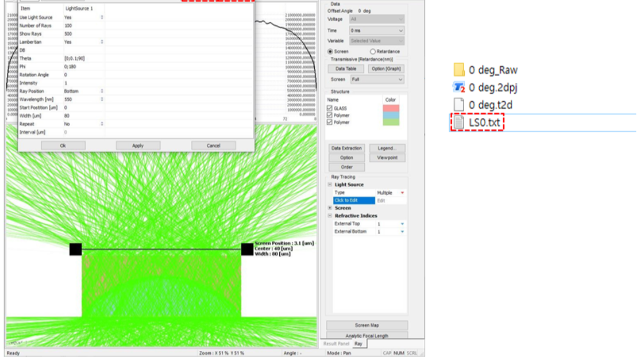Click the right black screen handle
640x360 pixels.
tap(247, 249)
